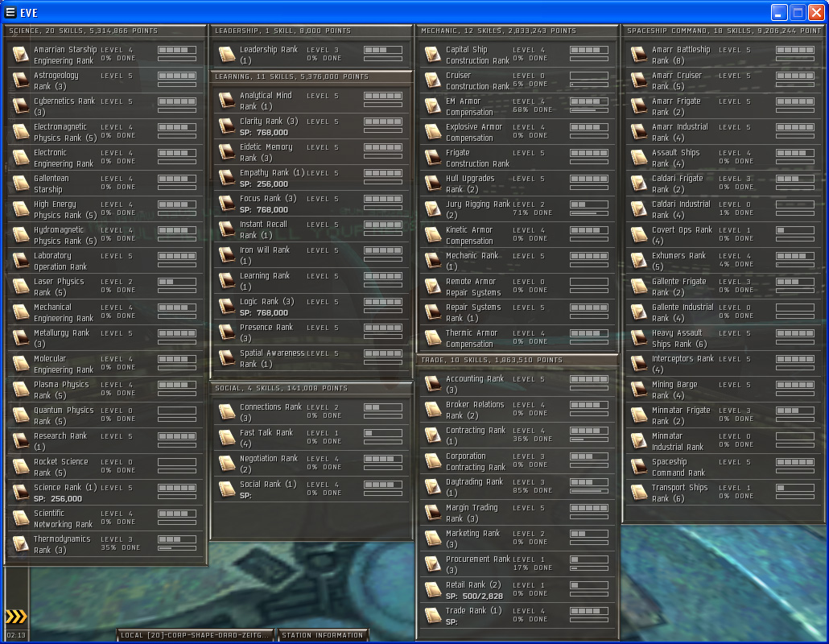Click the Exhumers skill book icon
This screenshot has height=644, width=829.
click(639, 261)
